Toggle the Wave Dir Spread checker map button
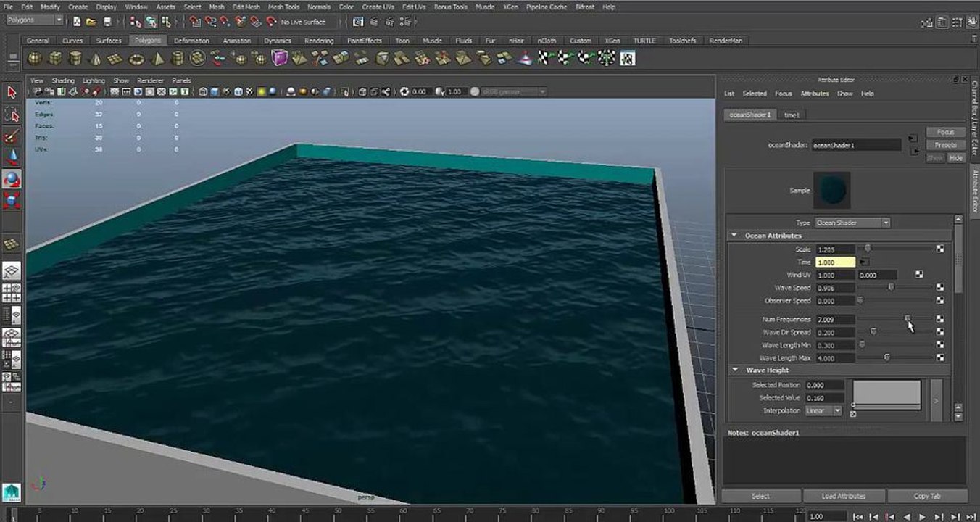Image resolution: width=980 pixels, height=522 pixels. click(x=940, y=332)
